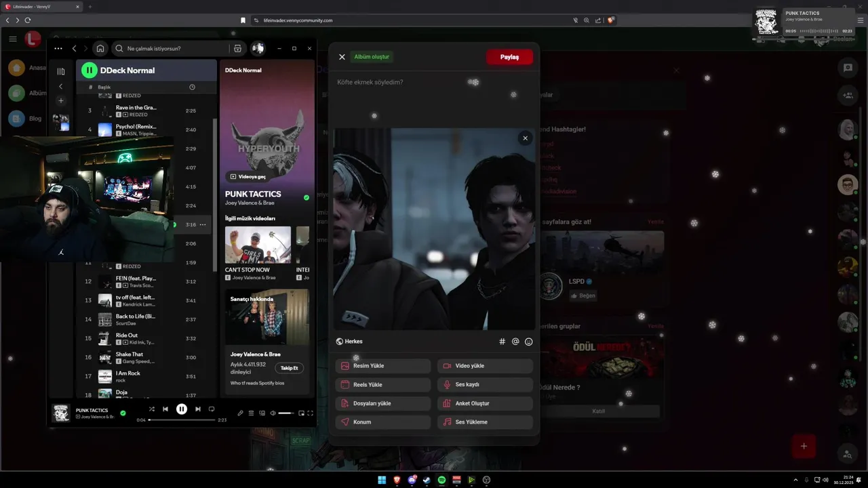Viewport: 868px width, 488px height.
Task: Open the Spotify profile avatar
Action: tap(258, 48)
